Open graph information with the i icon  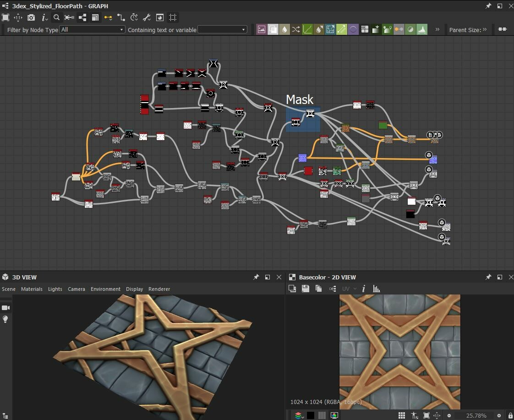pyautogui.click(x=44, y=17)
